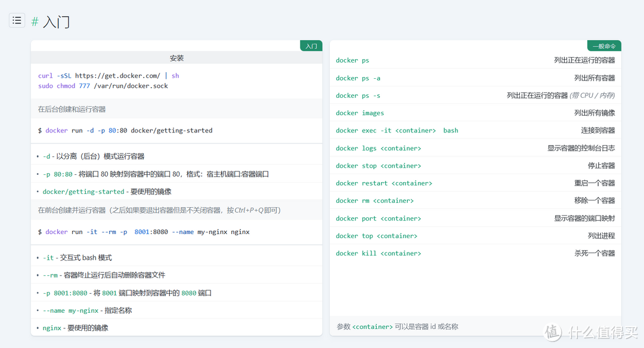Screen dimensions: 644x348
Task: Click the green 入门 card tag
Action: [x=311, y=46]
